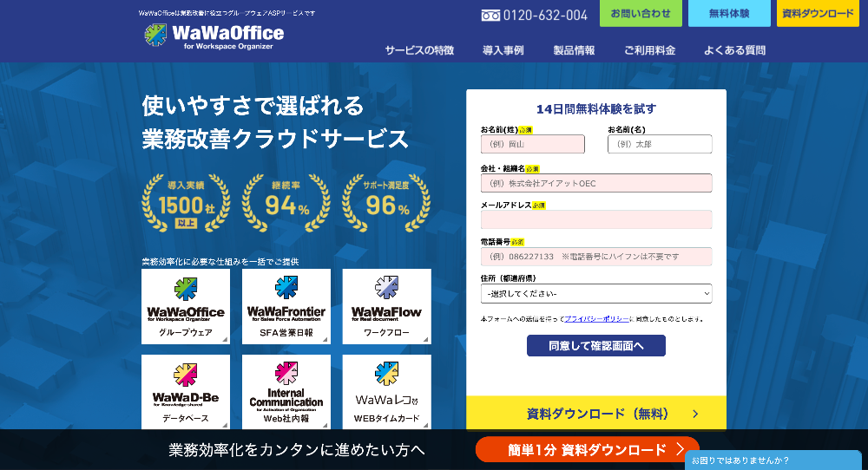This screenshot has height=470, width=868.
Task: Click the orange 簡単1分 資料ダウンロード button
Action: [588, 449]
